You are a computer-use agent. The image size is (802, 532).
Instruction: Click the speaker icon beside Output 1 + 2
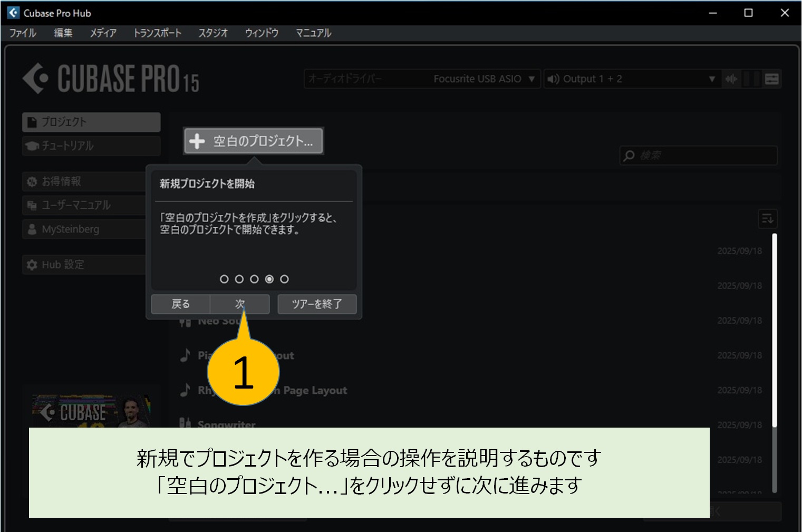click(553, 79)
